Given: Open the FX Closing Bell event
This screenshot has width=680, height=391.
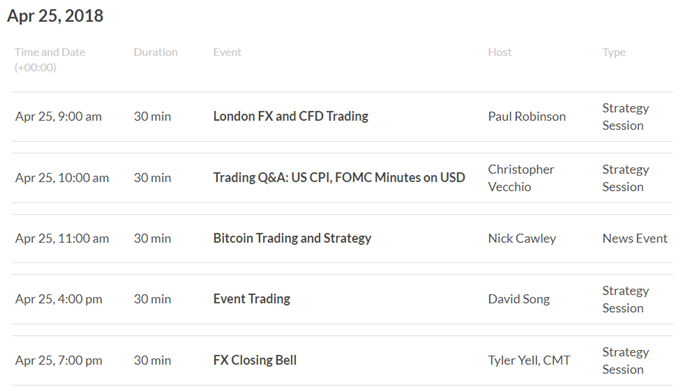Looking at the screenshot, I should point(255,360).
